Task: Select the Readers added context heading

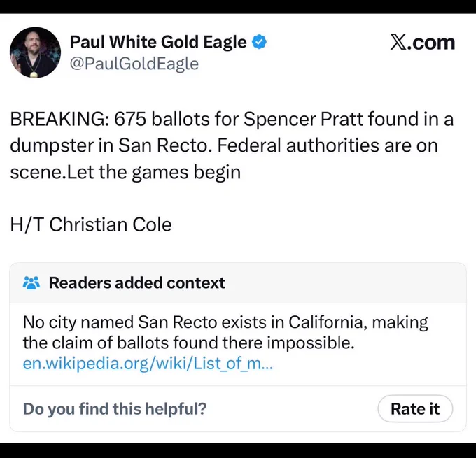Action: click(137, 282)
